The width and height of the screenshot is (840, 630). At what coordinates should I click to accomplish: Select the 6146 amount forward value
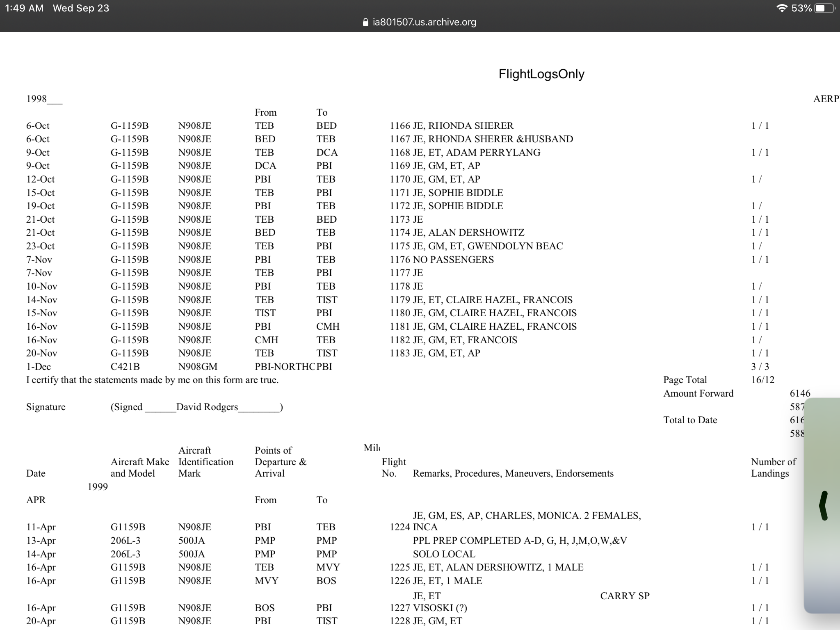(x=800, y=393)
